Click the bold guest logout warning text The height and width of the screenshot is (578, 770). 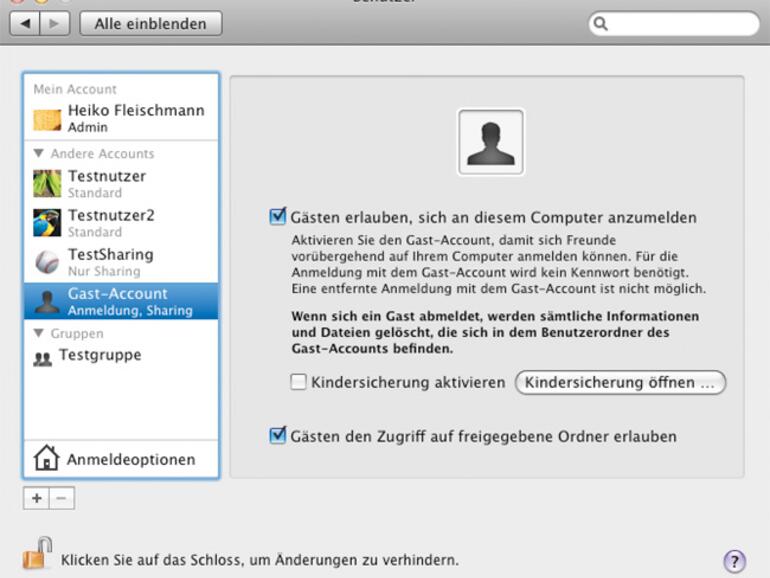(x=495, y=332)
